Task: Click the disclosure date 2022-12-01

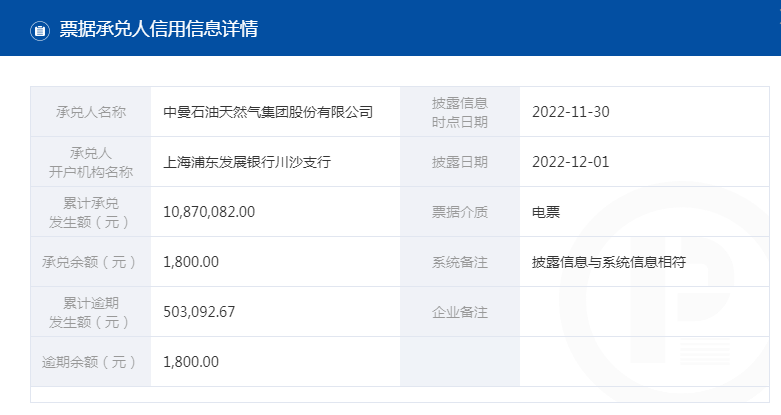Action: click(x=571, y=162)
